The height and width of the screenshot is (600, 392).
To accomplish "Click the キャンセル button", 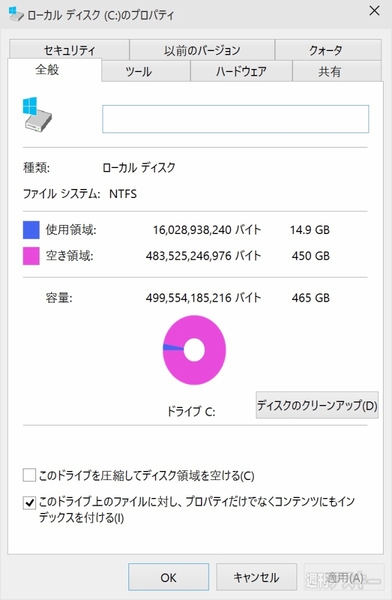I will point(256,577).
